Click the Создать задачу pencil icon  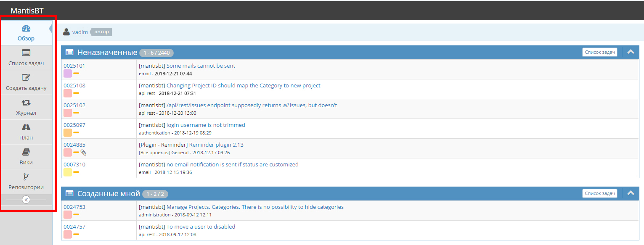(26, 78)
